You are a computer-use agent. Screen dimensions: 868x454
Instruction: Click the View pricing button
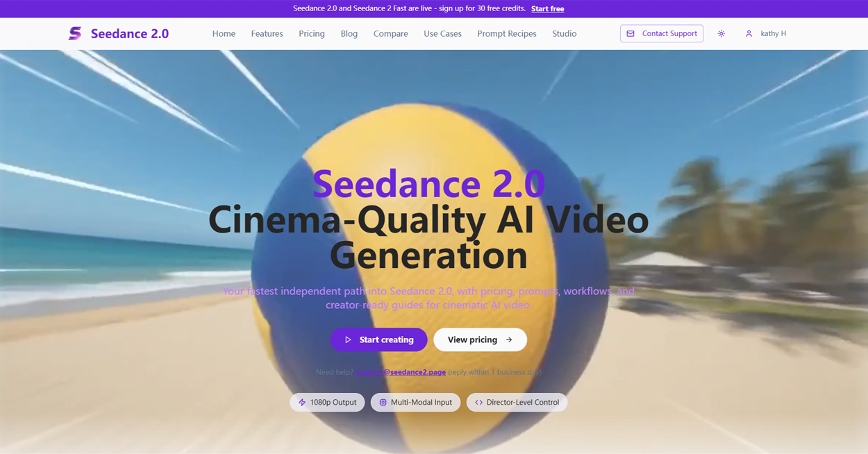(x=480, y=339)
